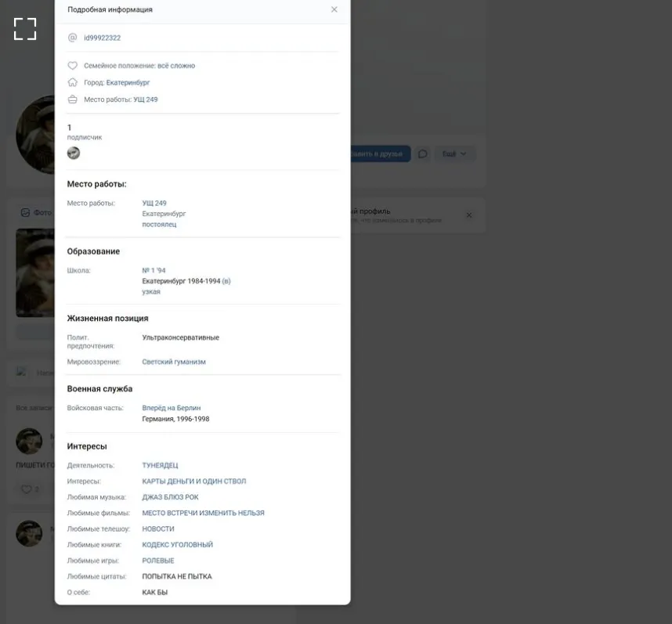
Task: Open workplace link УЩ 249 in details
Action: [x=154, y=203]
